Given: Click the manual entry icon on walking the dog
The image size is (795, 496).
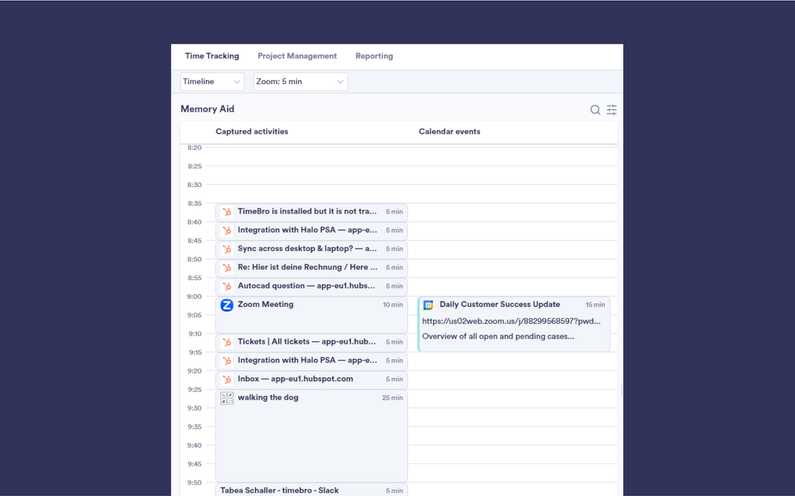Looking at the screenshot, I should [227, 398].
